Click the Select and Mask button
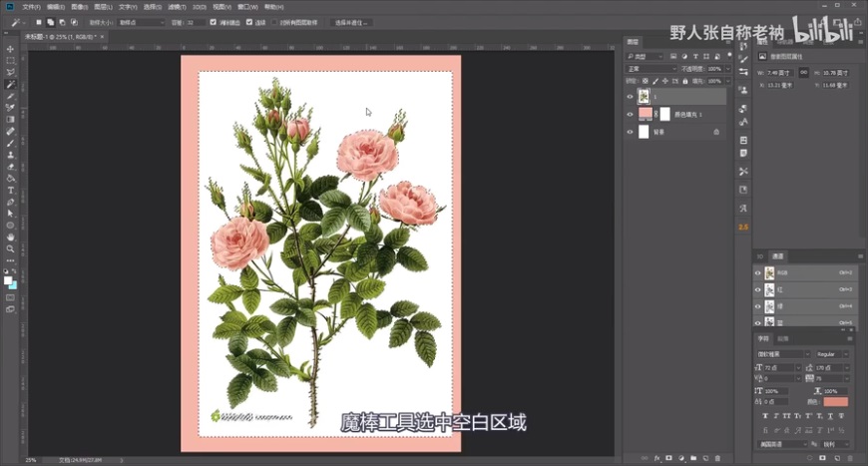Viewport: 868px width, 466px height. coord(351,23)
